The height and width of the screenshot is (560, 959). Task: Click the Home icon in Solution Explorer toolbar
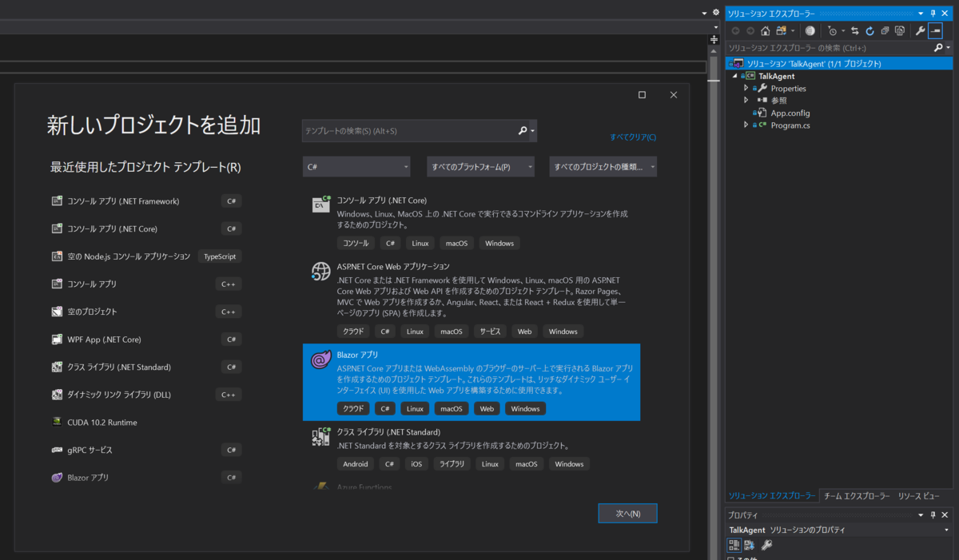pyautogui.click(x=765, y=31)
